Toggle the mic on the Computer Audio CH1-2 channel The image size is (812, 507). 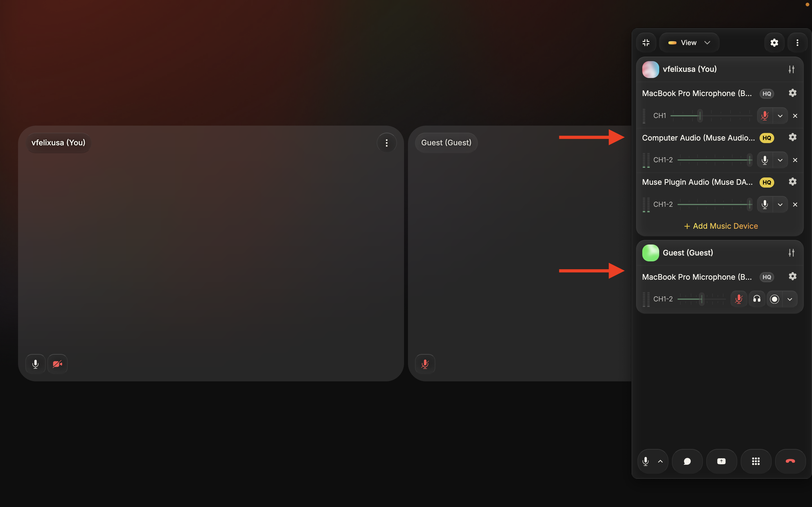765,160
